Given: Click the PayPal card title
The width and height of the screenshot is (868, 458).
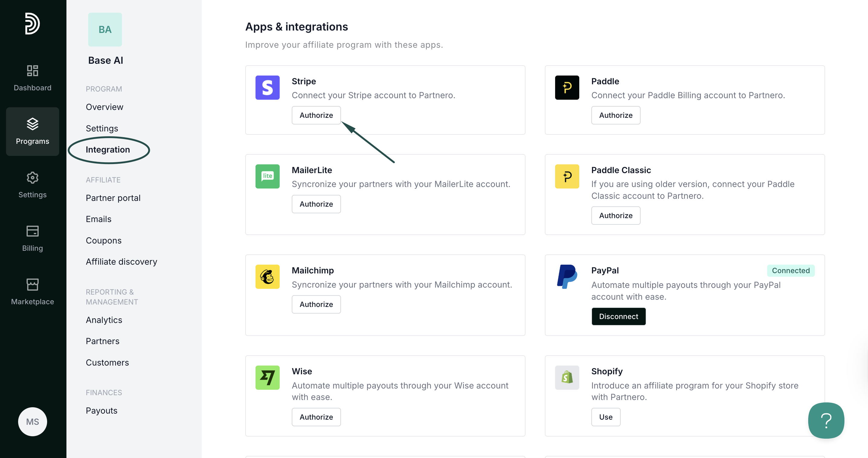Looking at the screenshot, I should coord(605,270).
